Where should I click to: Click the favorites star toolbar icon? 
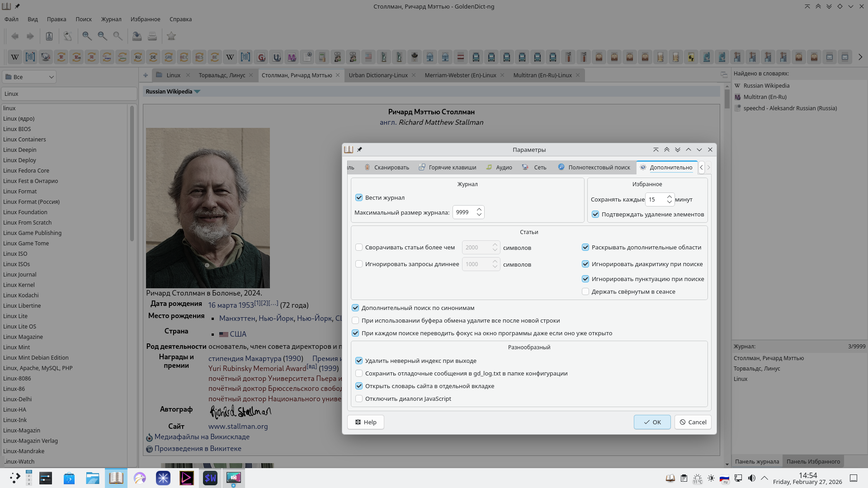pyautogui.click(x=171, y=36)
